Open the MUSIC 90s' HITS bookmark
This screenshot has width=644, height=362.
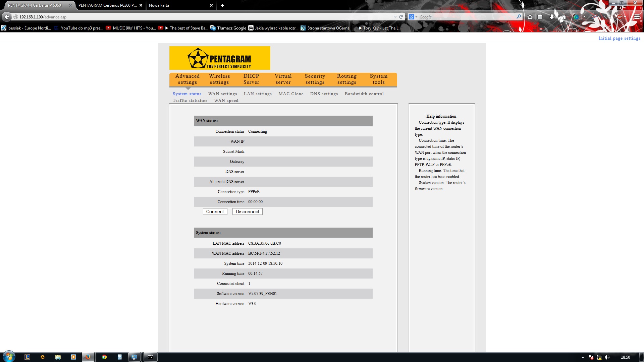(131, 28)
